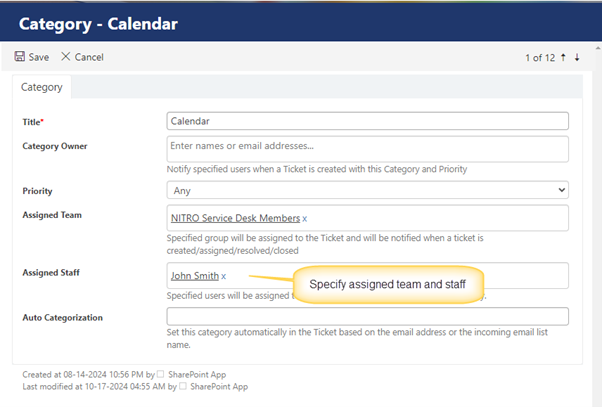Expand Priority list via chevron arrow

point(561,190)
